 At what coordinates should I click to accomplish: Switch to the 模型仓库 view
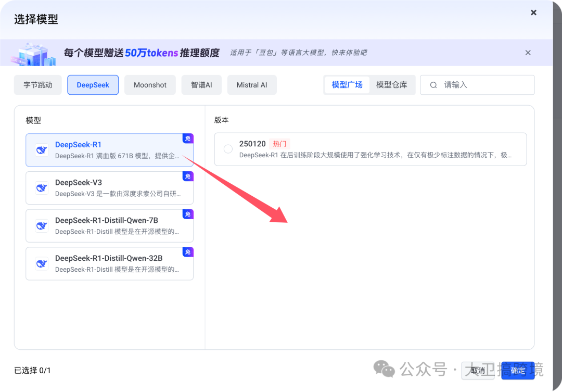click(x=393, y=84)
